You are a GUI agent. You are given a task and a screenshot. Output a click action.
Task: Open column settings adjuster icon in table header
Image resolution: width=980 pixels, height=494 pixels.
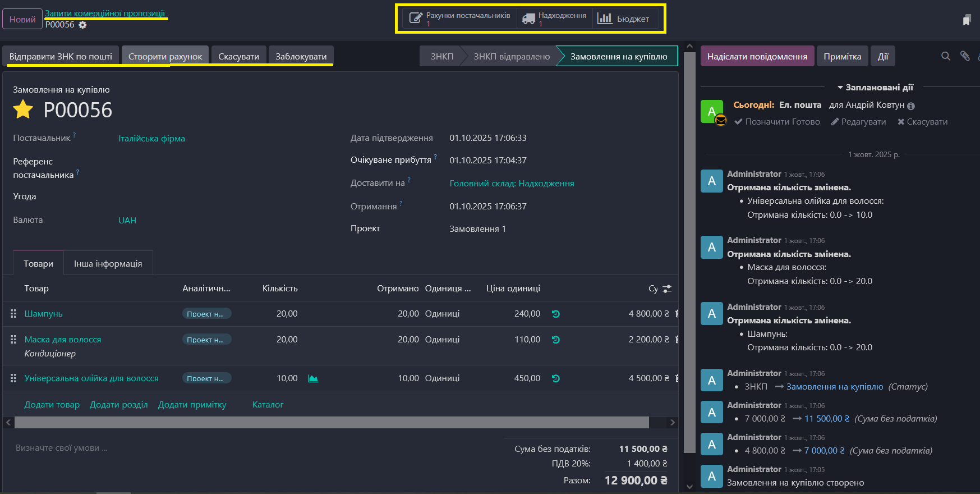point(667,289)
